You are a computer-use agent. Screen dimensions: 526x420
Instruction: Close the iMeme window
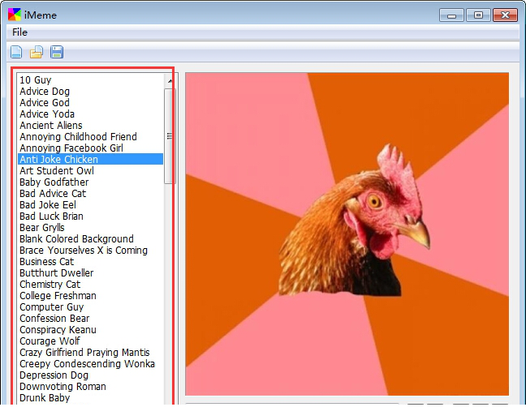(505, 15)
